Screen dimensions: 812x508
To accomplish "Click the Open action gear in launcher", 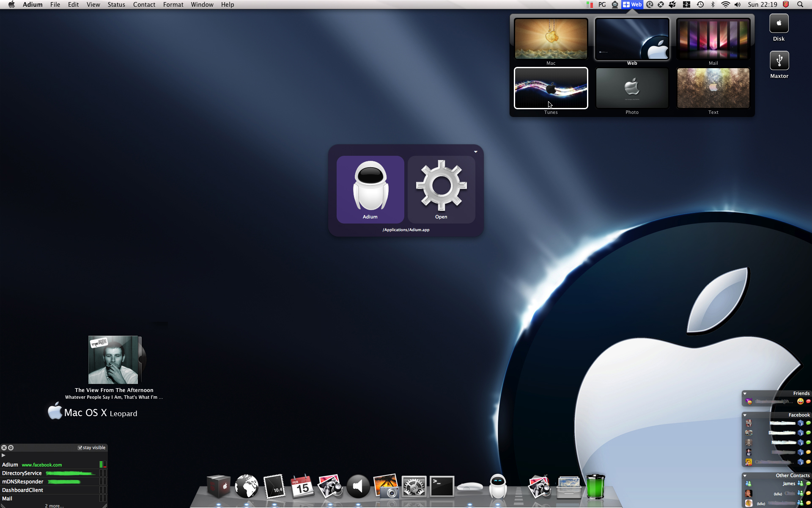I will point(441,189).
